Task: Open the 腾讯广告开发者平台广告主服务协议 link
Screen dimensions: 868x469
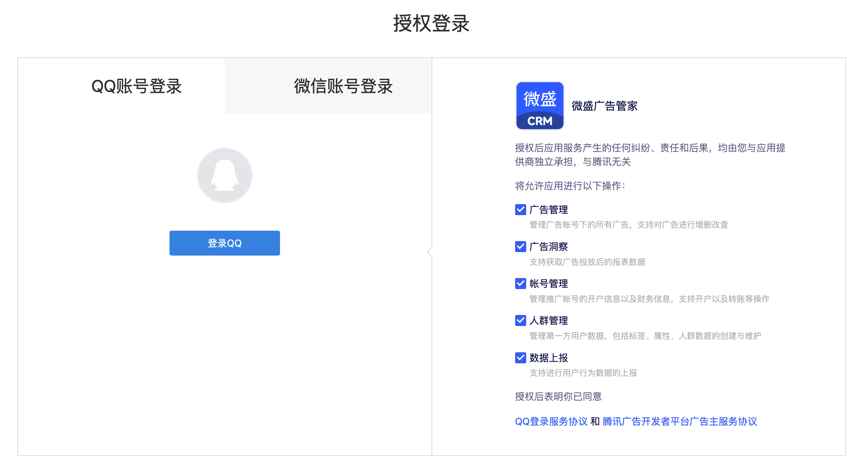Action: click(x=680, y=421)
